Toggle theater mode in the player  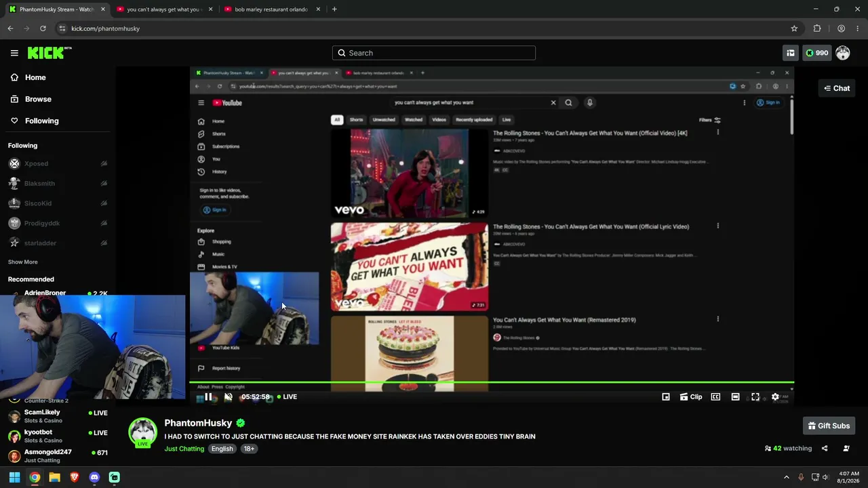point(735,397)
